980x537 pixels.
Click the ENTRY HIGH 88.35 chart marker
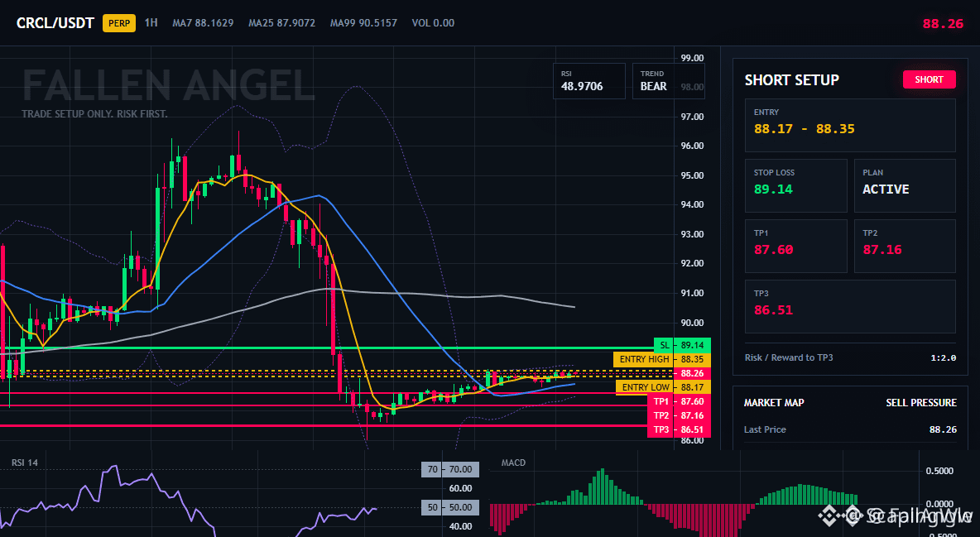[x=662, y=359]
